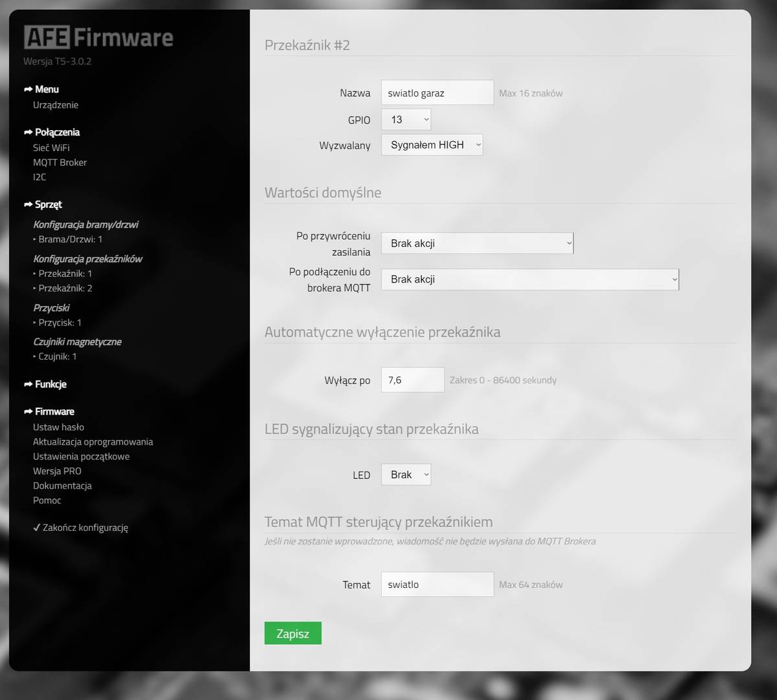Open Po przywróceniu zasilania dropdown
Viewport: 777px width, 700px height.
477,244
